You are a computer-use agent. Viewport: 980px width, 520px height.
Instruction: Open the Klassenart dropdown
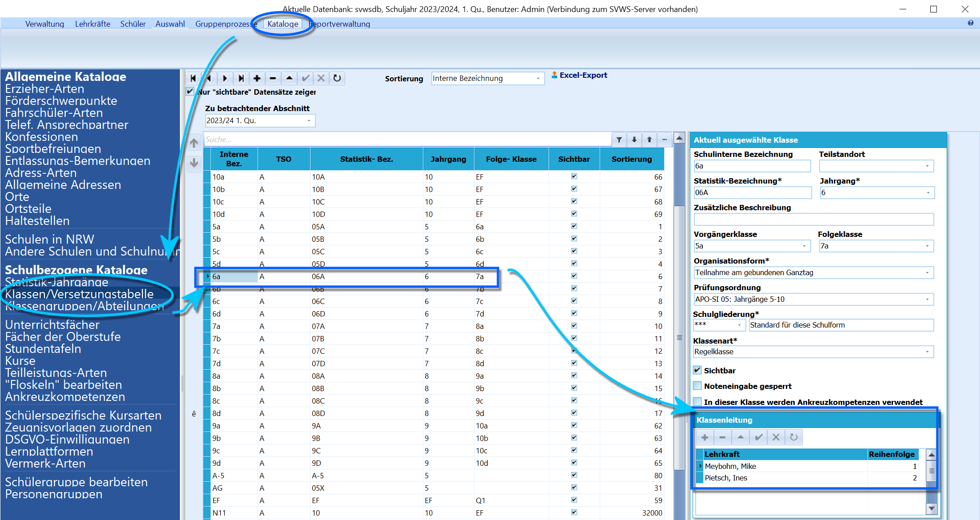pyautogui.click(x=813, y=352)
